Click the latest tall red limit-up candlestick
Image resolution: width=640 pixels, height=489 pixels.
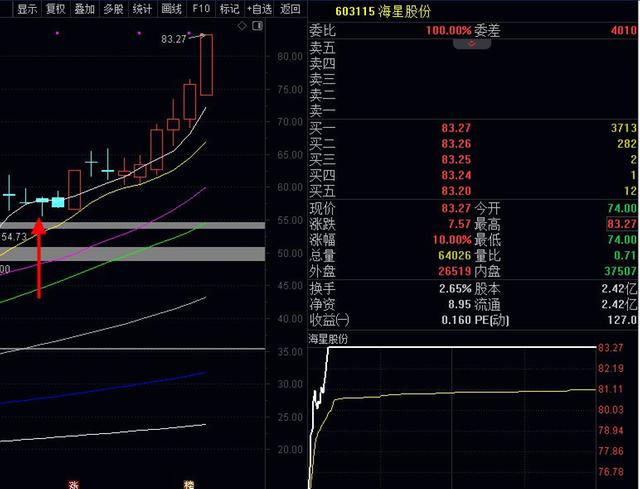coord(206,65)
